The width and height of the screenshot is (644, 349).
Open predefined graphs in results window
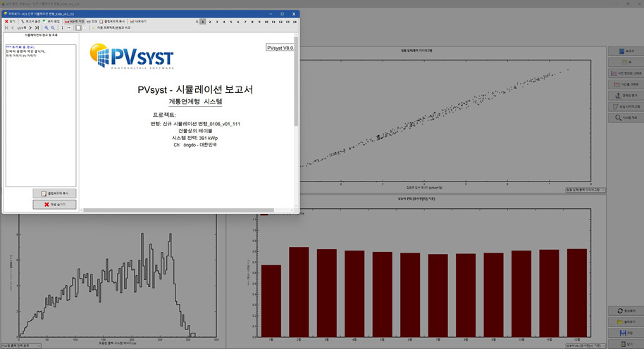click(x=626, y=73)
